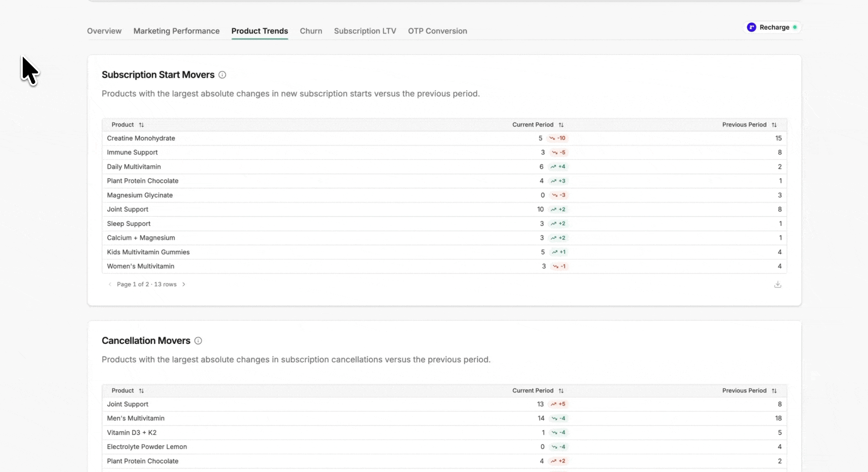Select Men's Multivitamin cancellation row
This screenshot has height=472, width=868.
444,418
